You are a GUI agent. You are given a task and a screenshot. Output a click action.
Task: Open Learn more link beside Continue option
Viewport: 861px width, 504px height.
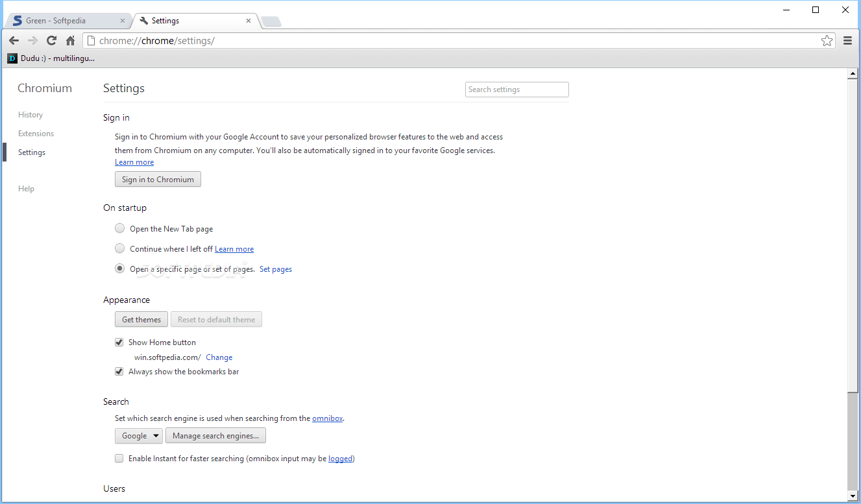point(234,249)
